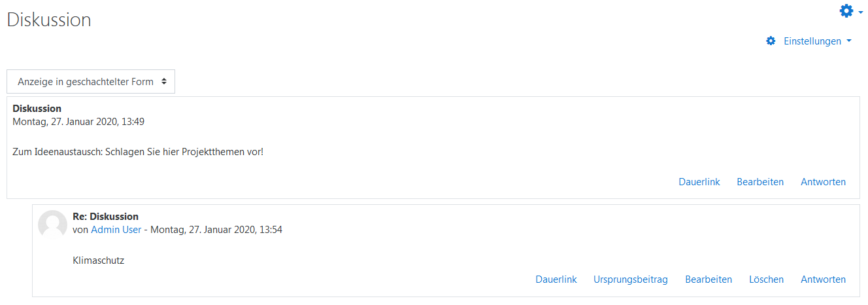Click Antworten on the original Diskussion post
Image resolution: width=868 pixels, height=305 pixels.
pyautogui.click(x=823, y=182)
